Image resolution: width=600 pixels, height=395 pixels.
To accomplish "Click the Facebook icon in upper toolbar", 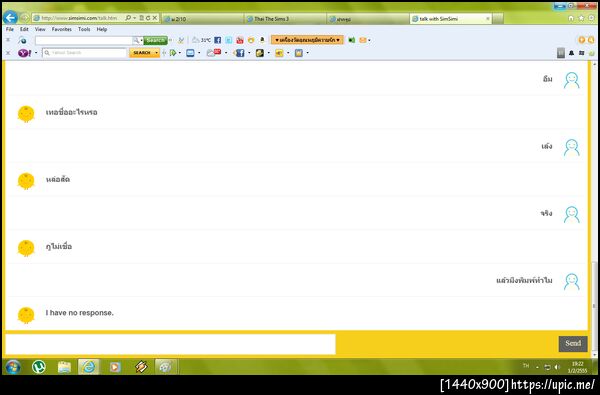I will (217, 40).
